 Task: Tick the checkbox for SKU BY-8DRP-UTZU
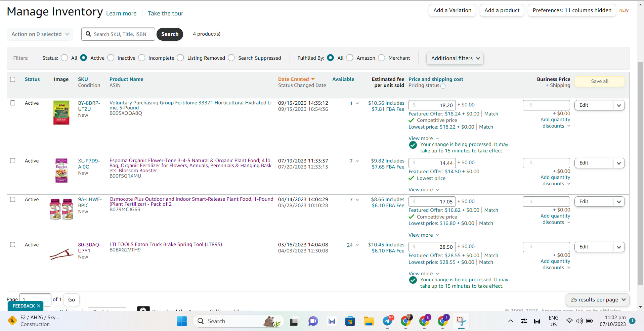(x=13, y=103)
